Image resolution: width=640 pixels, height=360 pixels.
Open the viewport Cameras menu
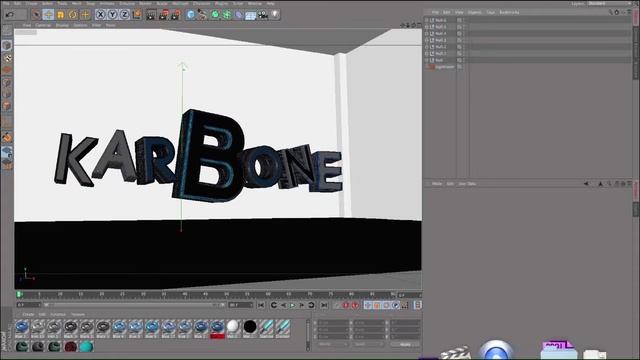point(43,25)
